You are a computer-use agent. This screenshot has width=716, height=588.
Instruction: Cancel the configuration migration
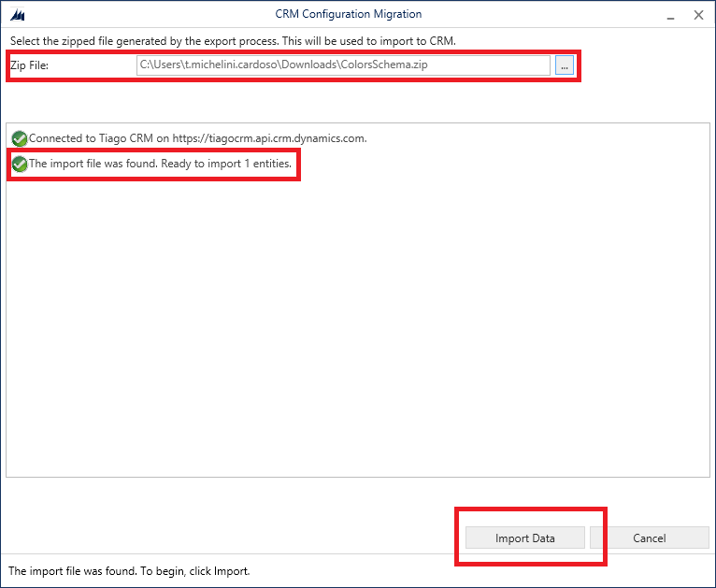(649, 538)
